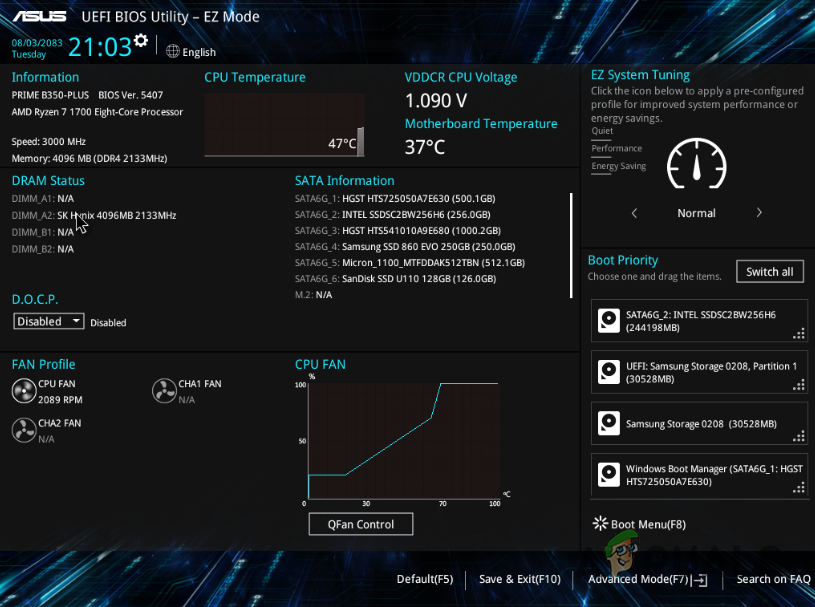815x607 pixels.
Task: Select the Energy Saving tuning profile
Action: click(x=618, y=166)
